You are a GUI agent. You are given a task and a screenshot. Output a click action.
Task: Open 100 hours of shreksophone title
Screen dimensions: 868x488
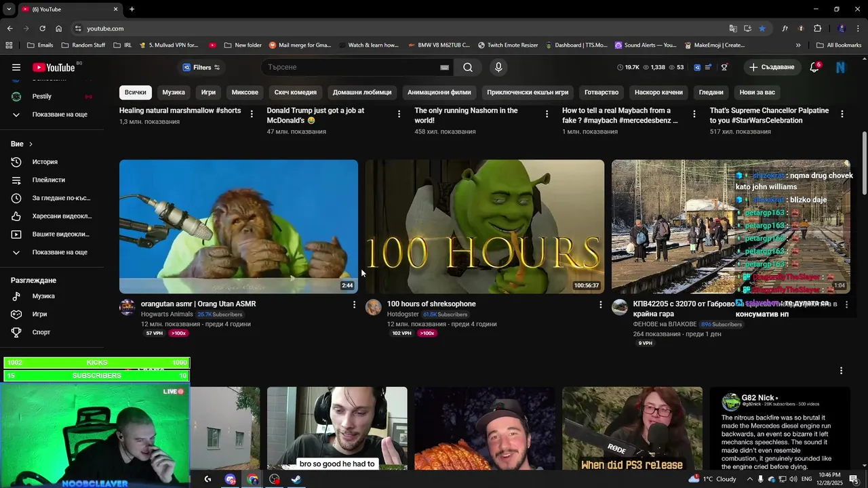pyautogui.click(x=431, y=304)
